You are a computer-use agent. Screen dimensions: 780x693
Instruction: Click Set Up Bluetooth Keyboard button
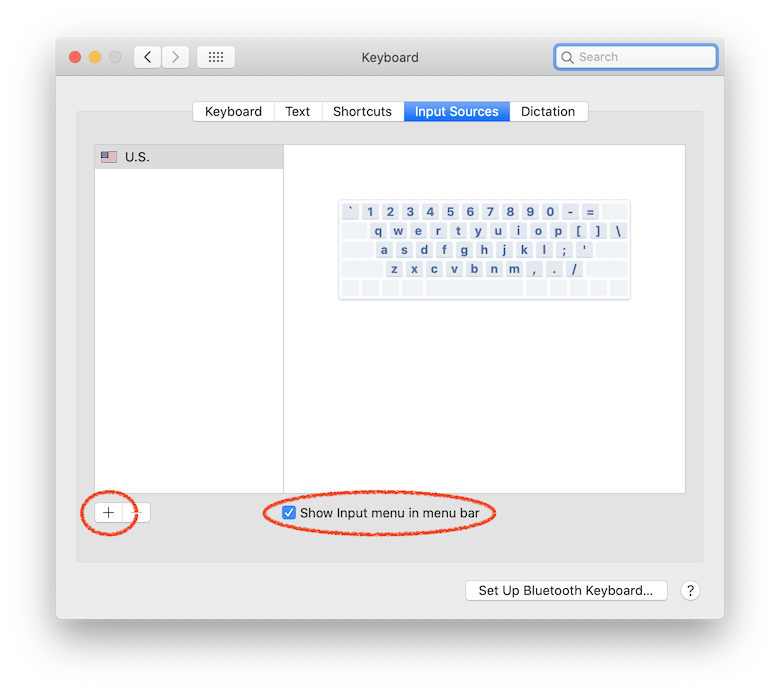(566, 591)
